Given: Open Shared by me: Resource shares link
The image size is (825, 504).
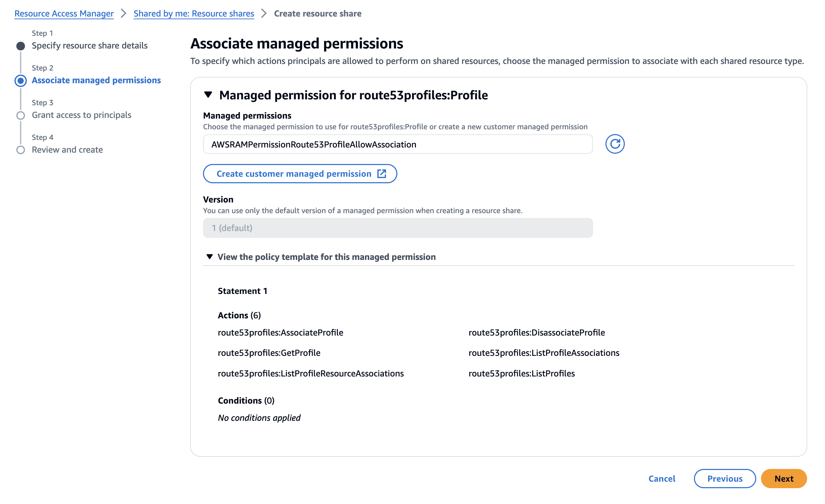Looking at the screenshot, I should pyautogui.click(x=194, y=14).
